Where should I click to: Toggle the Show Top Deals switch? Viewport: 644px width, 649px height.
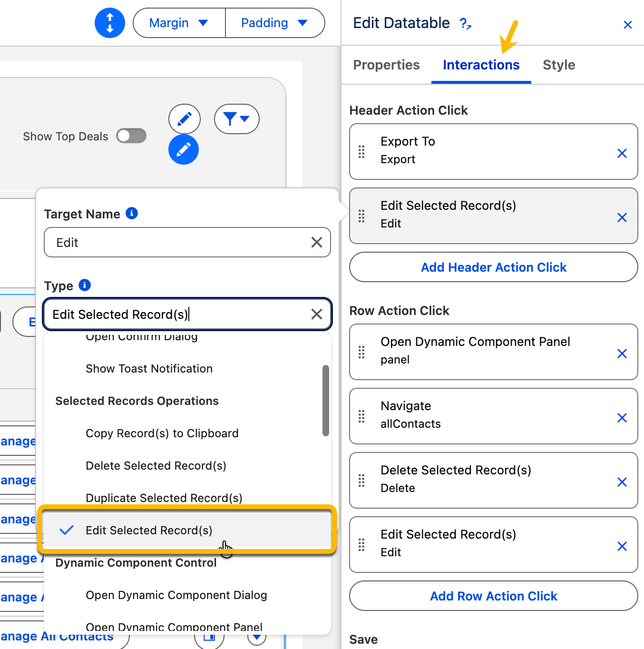pos(131,136)
